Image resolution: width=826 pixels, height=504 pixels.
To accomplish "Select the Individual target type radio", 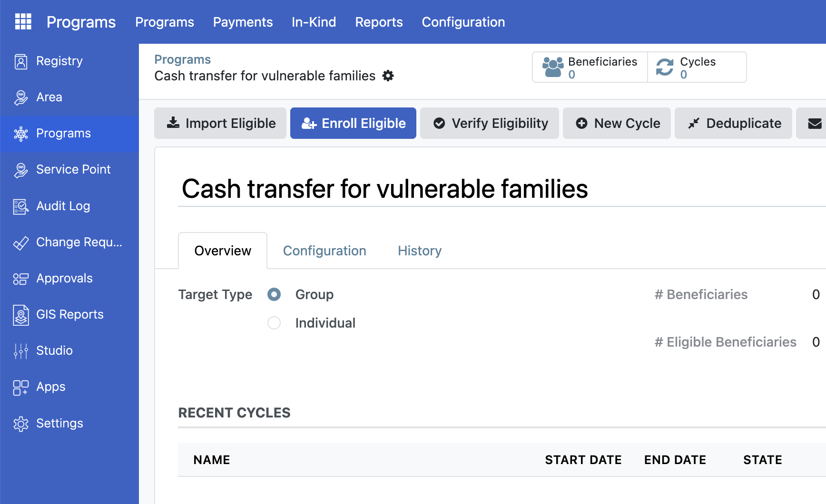I will point(274,323).
